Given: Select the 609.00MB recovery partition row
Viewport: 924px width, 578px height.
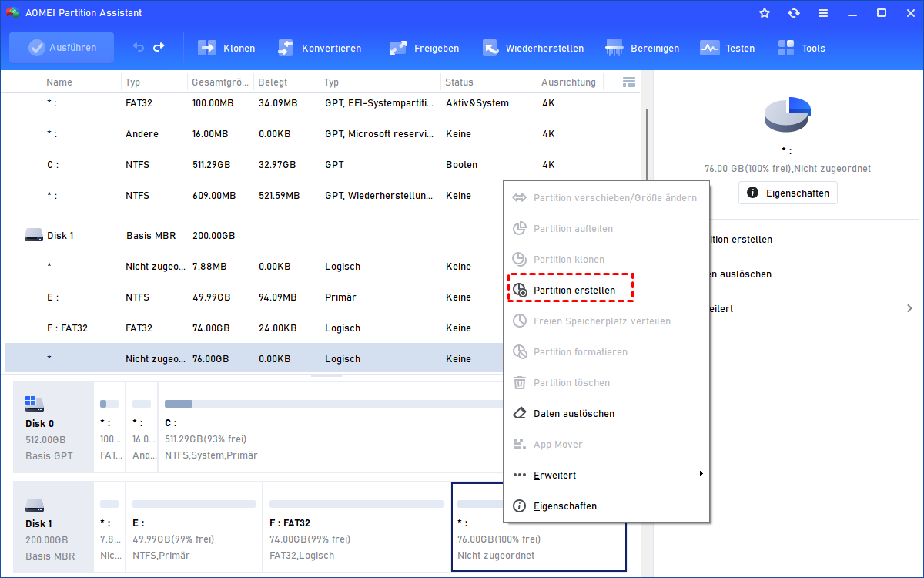Looking at the screenshot, I should pyautogui.click(x=254, y=196).
